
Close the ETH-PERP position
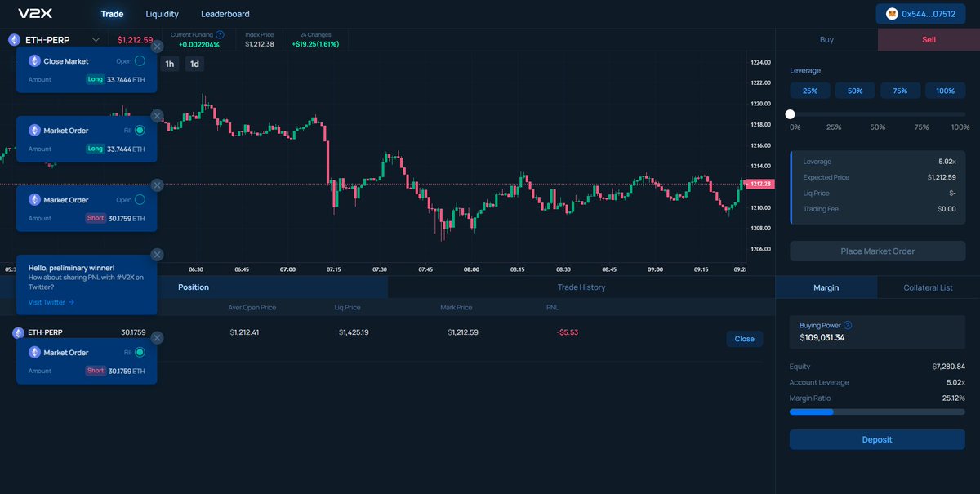tap(744, 339)
